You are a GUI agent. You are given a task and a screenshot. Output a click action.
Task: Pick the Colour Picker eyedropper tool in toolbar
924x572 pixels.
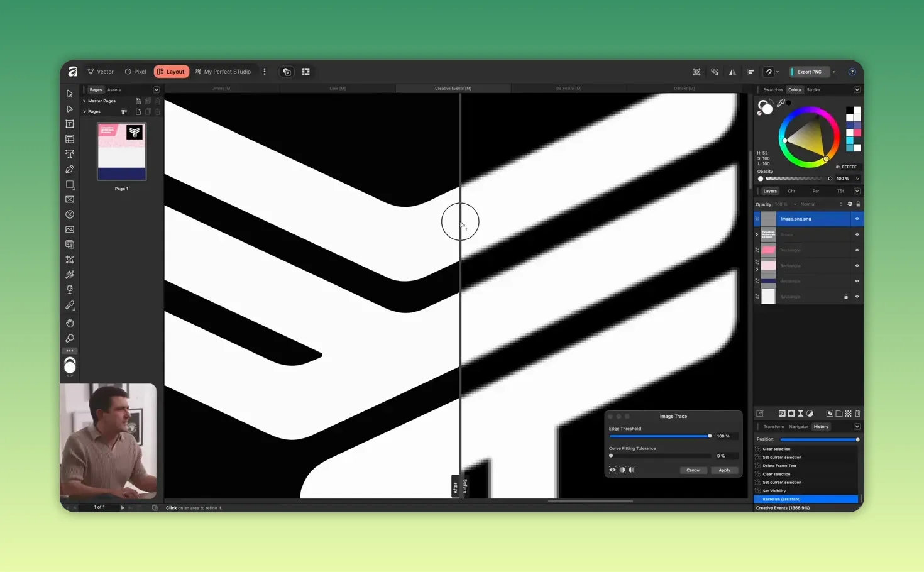pos(70,305)
